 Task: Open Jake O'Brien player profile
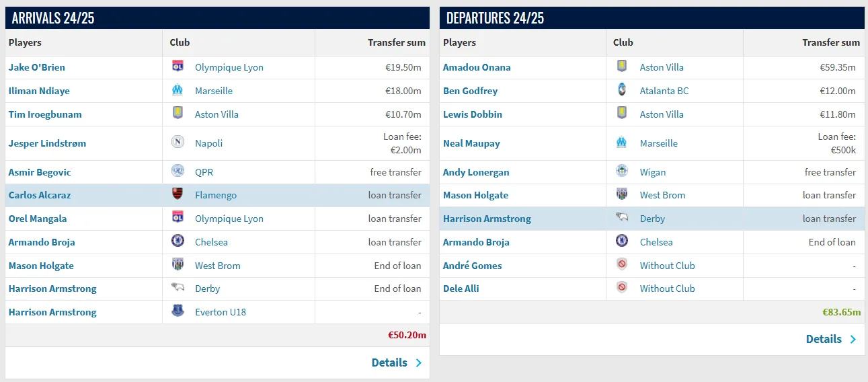(37, 67)
